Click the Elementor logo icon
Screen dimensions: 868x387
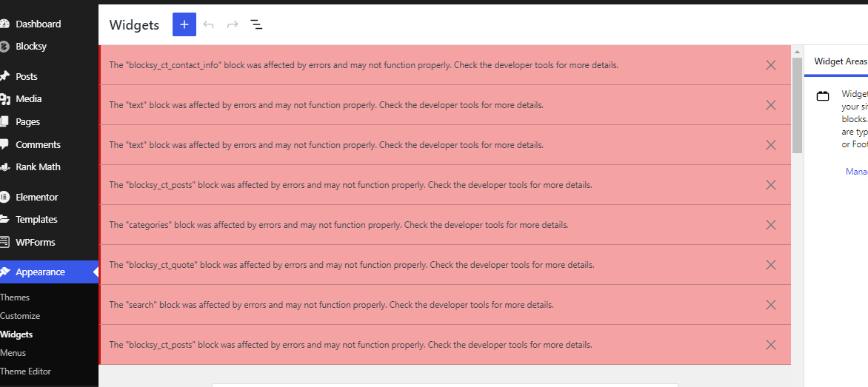pyautogui.click(x=4, y=197)
